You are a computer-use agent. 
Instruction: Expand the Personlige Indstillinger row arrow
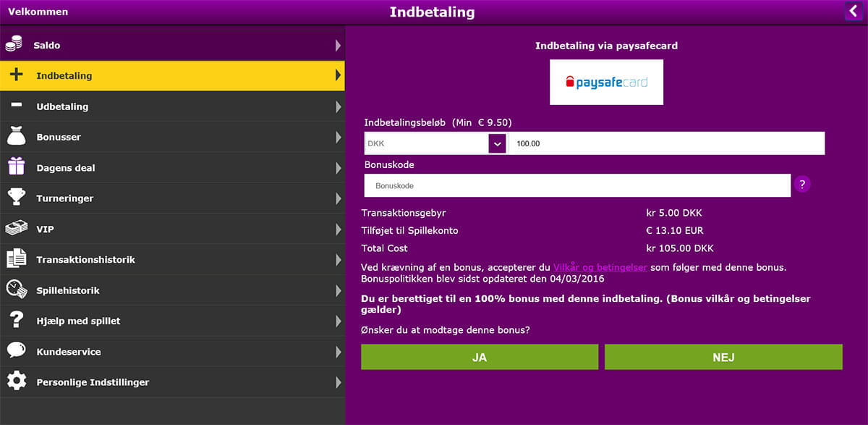[338, 382]
